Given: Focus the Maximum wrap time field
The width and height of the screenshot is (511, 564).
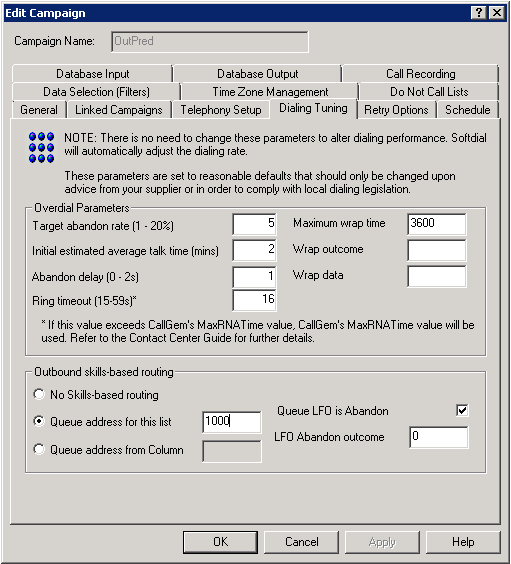Looking at the screenshot, I should (437, 224).
